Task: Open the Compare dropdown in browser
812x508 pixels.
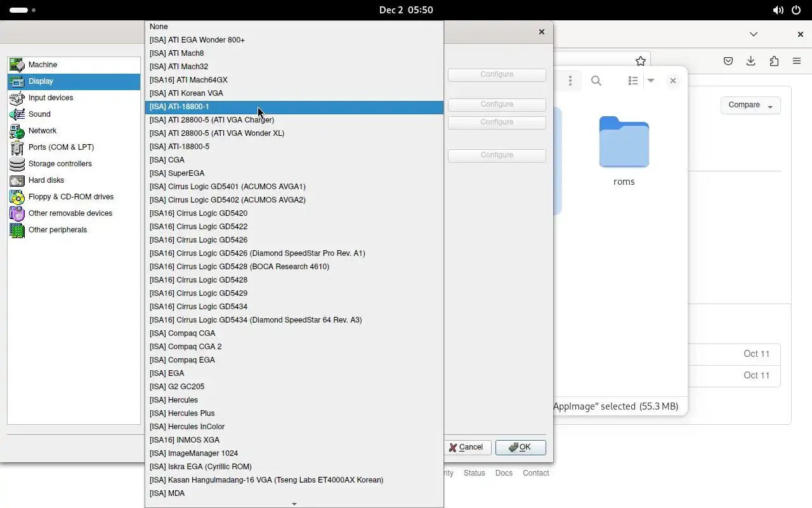Action: coord(750,105)
